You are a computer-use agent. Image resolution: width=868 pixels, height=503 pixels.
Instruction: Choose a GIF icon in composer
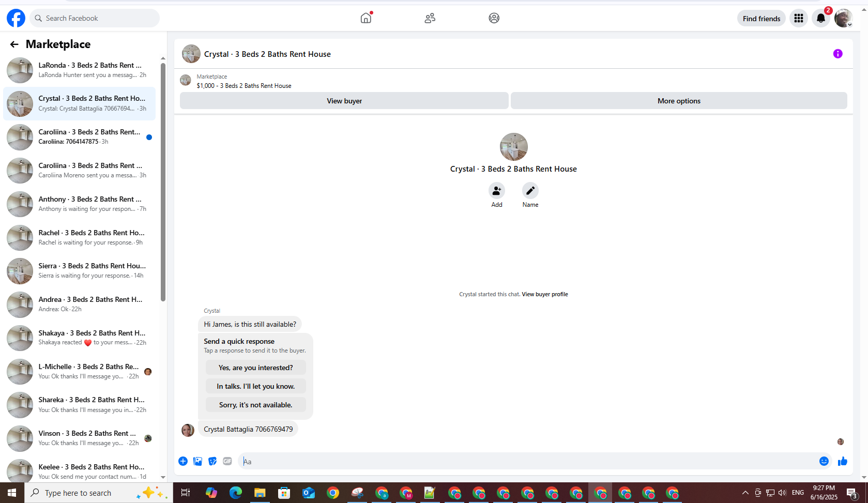[227, 461]
